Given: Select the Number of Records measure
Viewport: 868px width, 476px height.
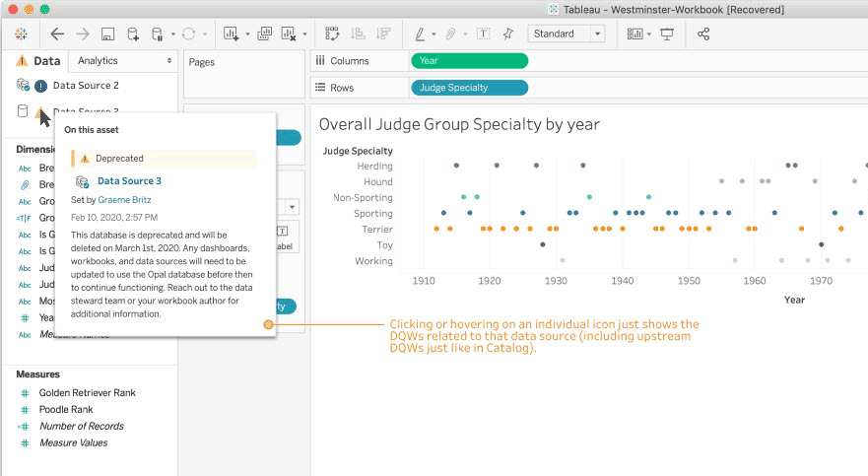Looking at the screenshot, I should [82, 426].
